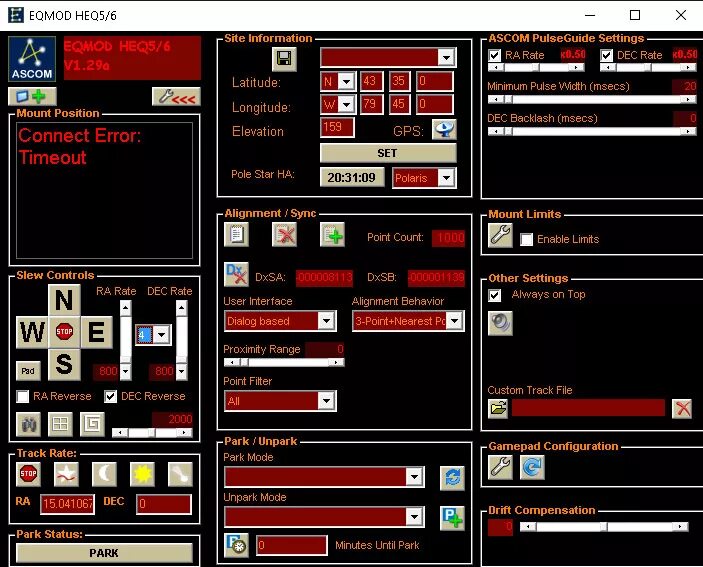The image size is (703, 567).
Task: Click the Minutes Until Park field
Action: pyautogui.click(x=291, y=545)
